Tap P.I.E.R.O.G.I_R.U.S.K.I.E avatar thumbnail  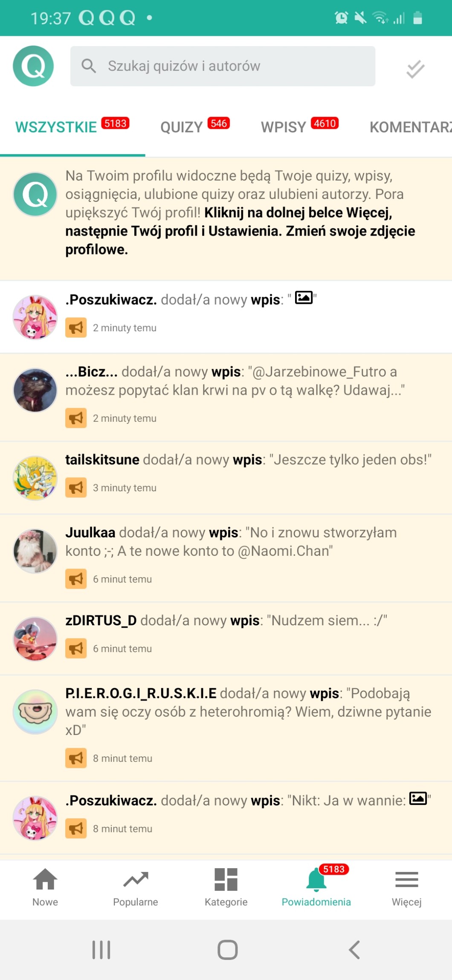coord(35,712)
